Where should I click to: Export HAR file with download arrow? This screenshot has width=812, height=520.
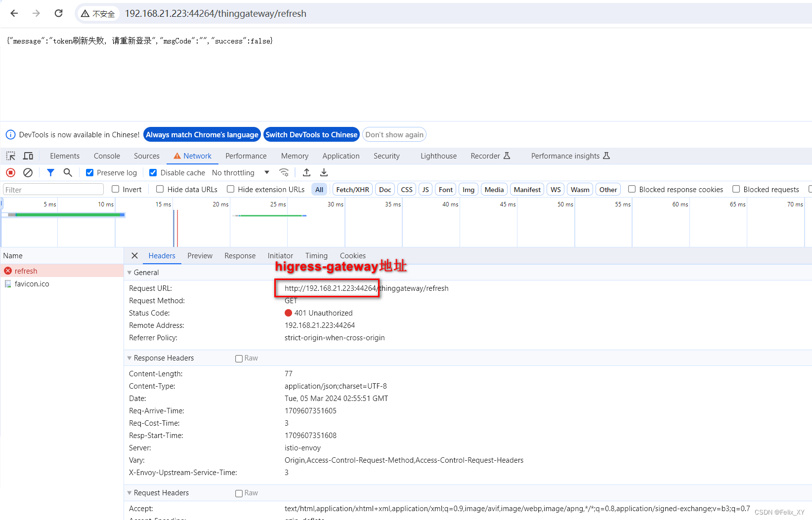pyautogui.click(x=324, y=172)
